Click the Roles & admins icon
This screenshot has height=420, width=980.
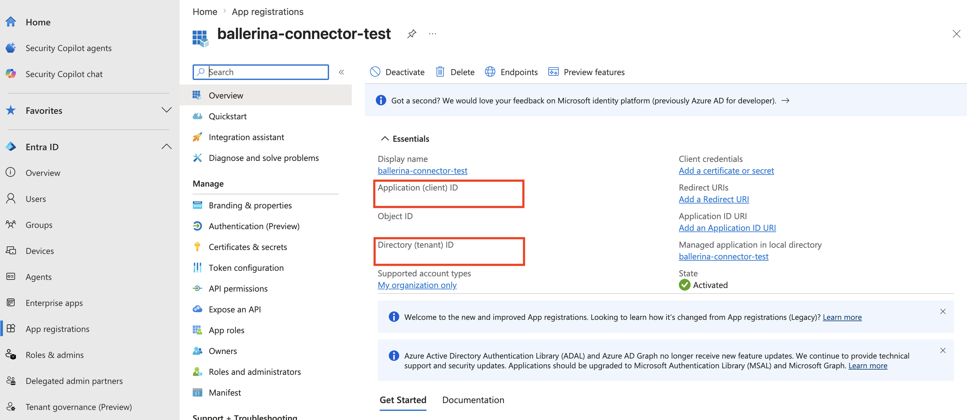pyautogui.click(x=11, y=355)
